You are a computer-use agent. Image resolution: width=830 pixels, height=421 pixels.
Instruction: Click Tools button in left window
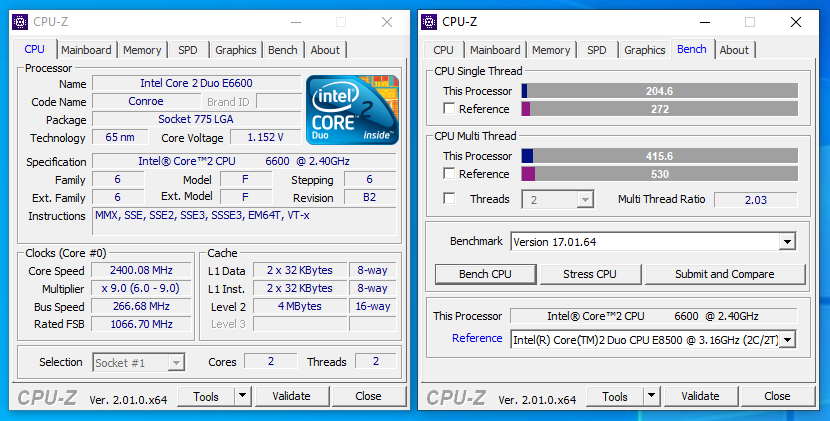(206, 396)
